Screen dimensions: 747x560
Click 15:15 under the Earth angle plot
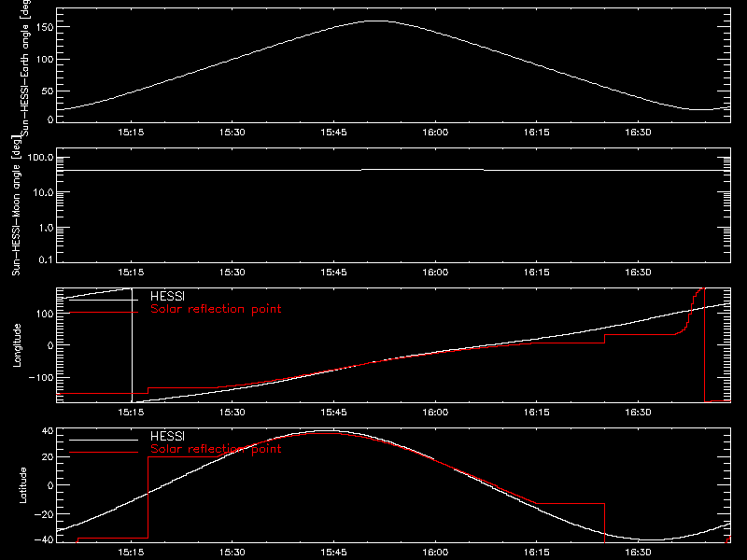[x=131, y=132]
